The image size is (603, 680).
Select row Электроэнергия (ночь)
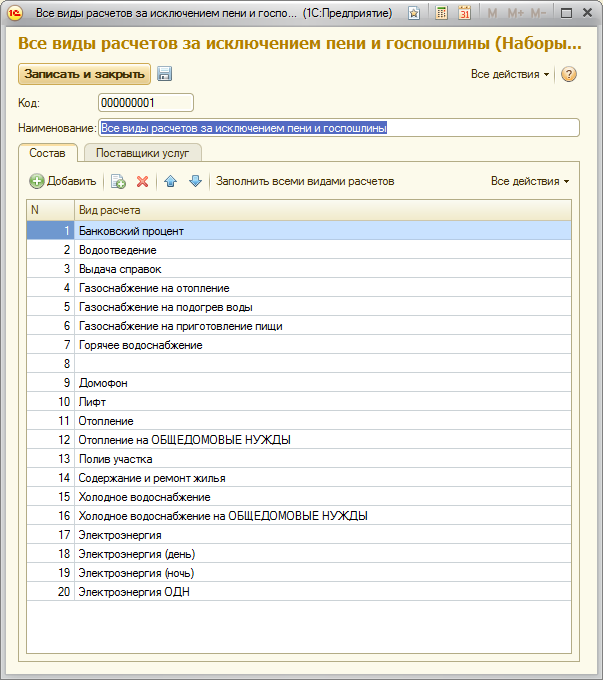pyautogui.click(x=299, y=573)
